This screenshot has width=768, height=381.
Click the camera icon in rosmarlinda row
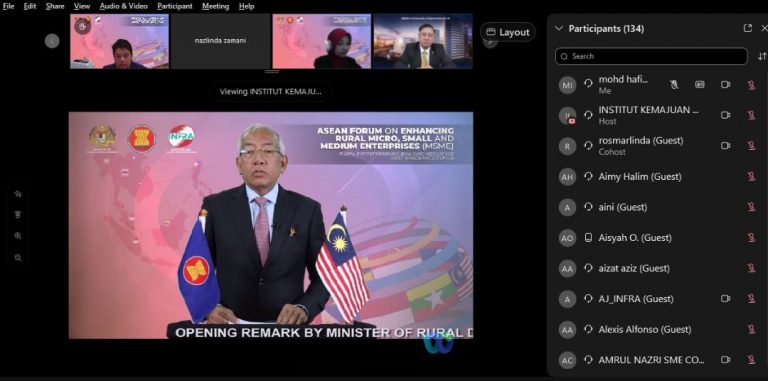click(x=725, y=145)
